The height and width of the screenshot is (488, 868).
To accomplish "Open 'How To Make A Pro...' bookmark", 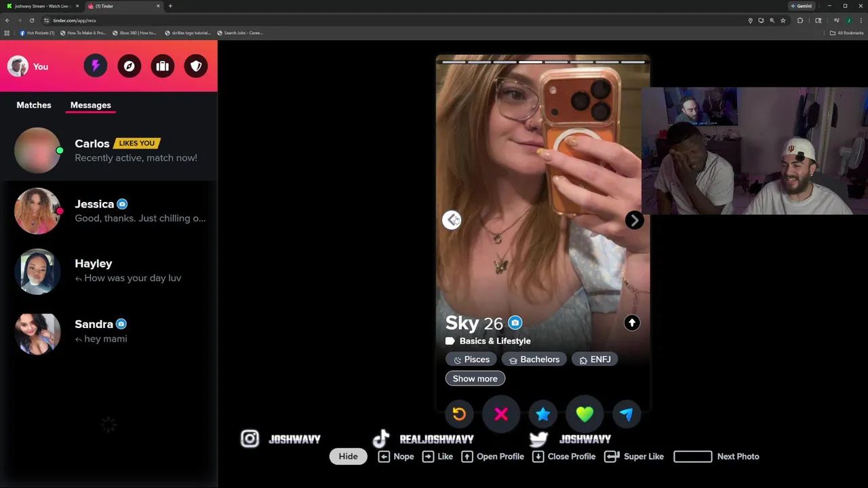I will [83, 33].
